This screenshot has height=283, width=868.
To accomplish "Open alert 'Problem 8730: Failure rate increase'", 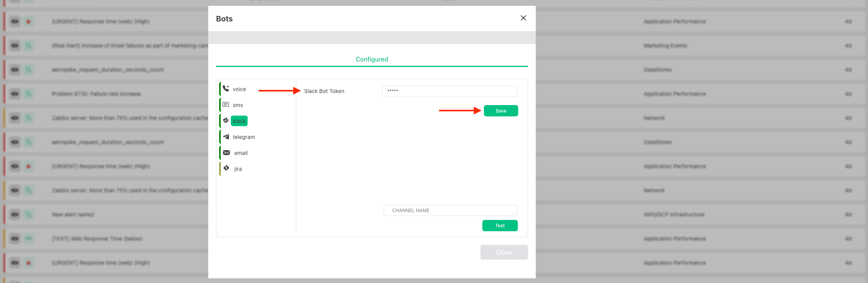I will click(96, 94).
